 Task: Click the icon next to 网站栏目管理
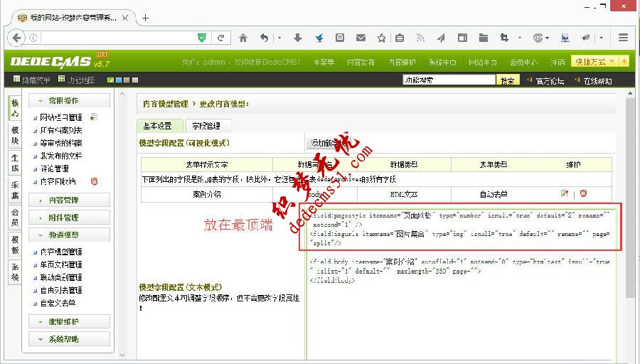pyautogui.click(x=93, y=117)
